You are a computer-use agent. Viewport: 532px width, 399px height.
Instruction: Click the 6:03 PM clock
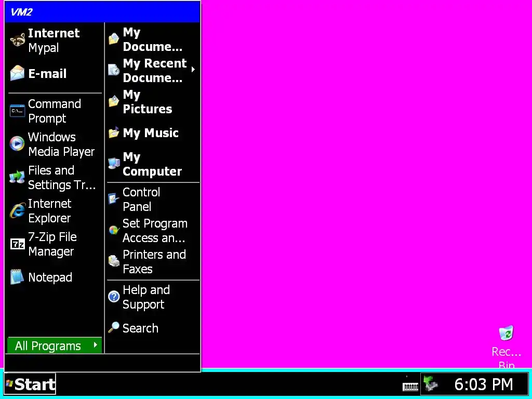tap(484, 384)
